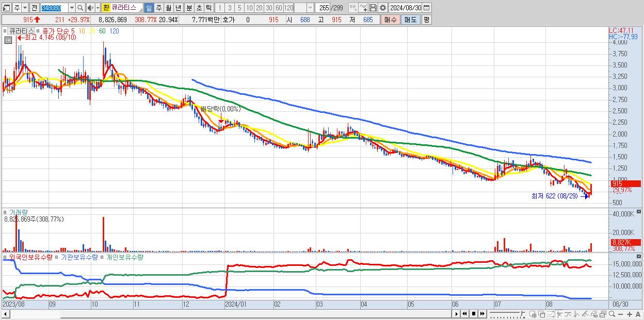Screen dimensions: 644x320
Task: Save the chart with the floppy disk icon
Action: coord(373,8)
